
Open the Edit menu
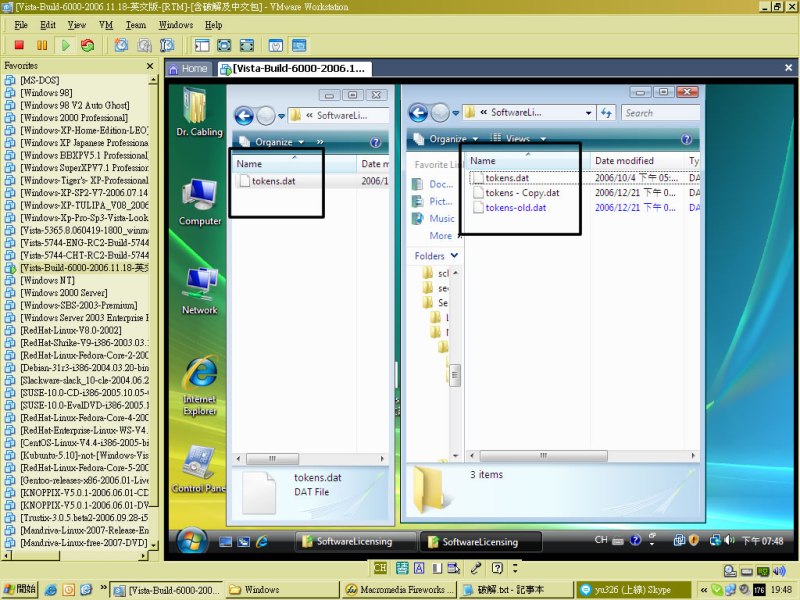tap(48, 25)
